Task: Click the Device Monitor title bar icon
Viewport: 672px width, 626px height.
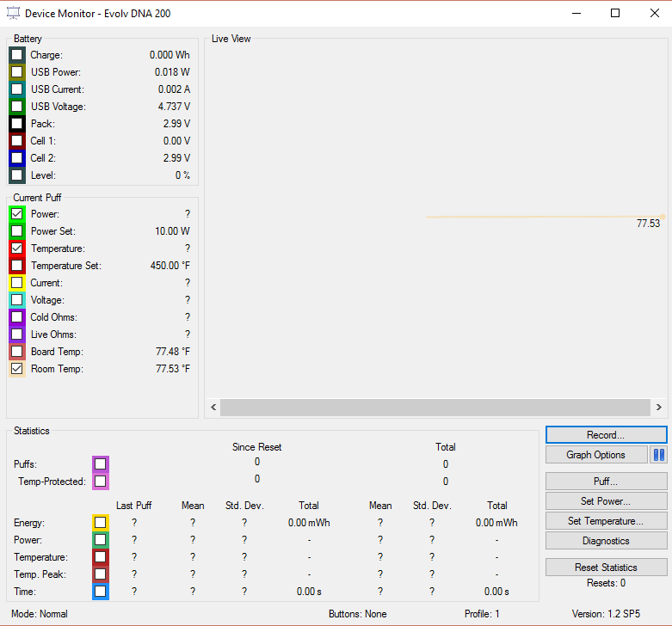Action: click(x=13, y=14)
